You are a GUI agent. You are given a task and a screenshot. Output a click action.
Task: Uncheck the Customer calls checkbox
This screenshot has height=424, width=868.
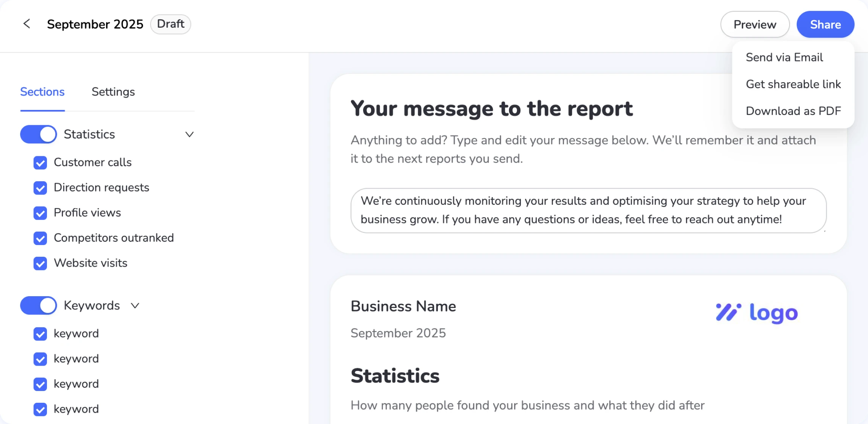(40, 163)
